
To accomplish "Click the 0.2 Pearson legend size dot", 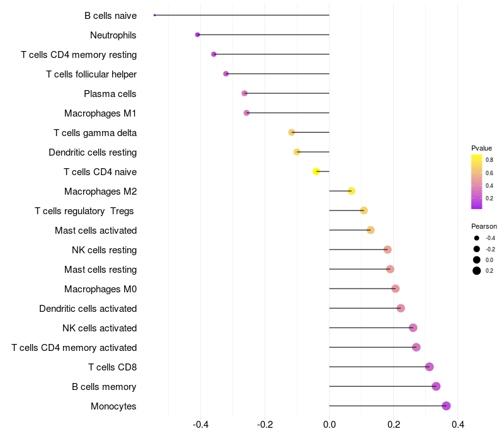I will (477, 271).
